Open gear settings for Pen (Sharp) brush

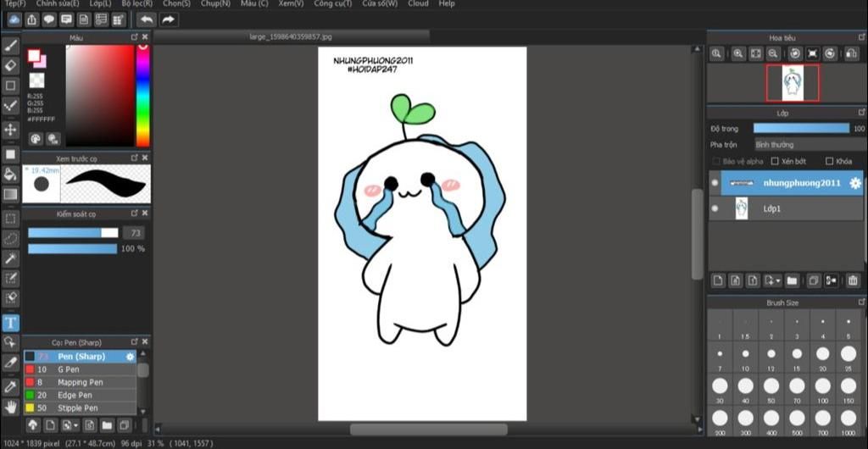point(130,357)
